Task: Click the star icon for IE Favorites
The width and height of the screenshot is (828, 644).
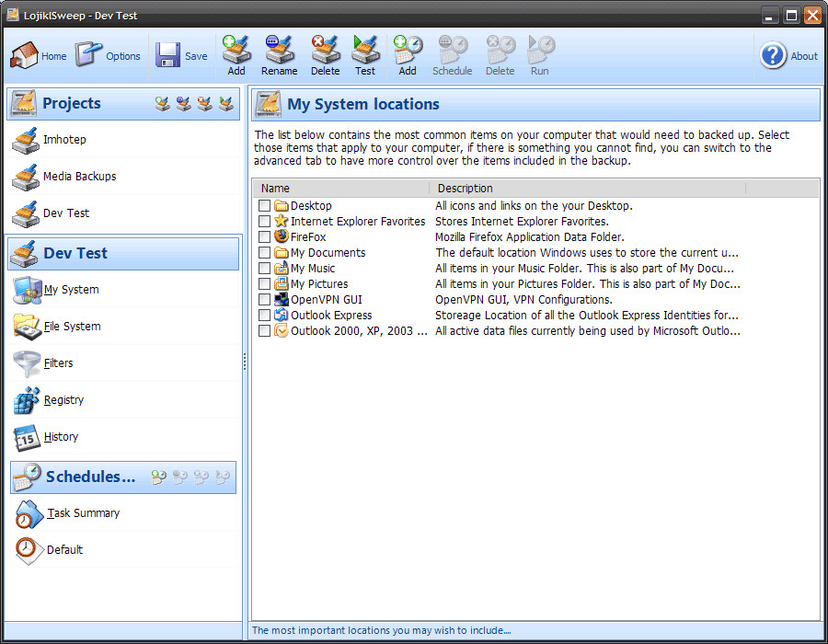Action: point(281,221)
